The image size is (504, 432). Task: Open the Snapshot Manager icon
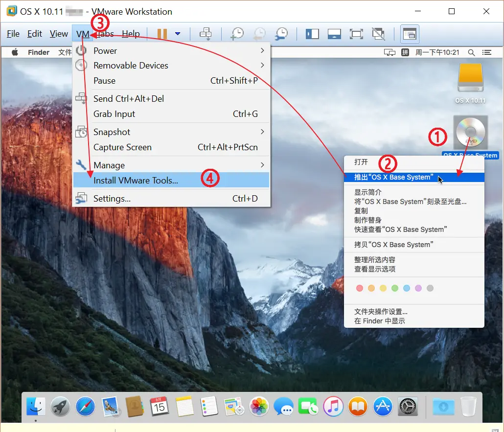click(x=281, y=34)
